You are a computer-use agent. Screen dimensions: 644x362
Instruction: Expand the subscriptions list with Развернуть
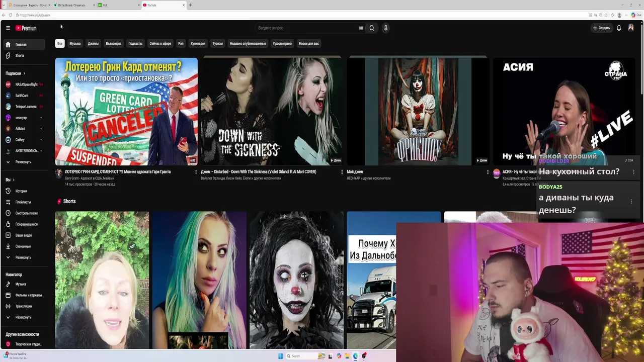coord(24,162)
